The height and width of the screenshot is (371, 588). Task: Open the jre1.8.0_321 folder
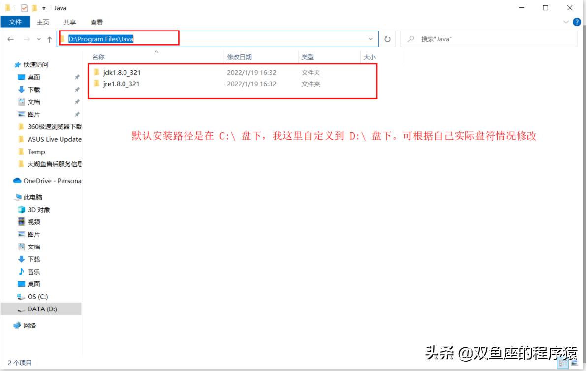point(121,84)
